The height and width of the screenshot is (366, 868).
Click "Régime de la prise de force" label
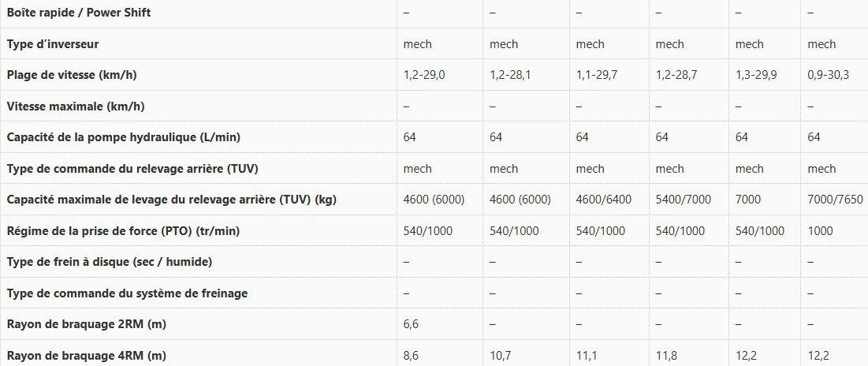click(123, 231)
